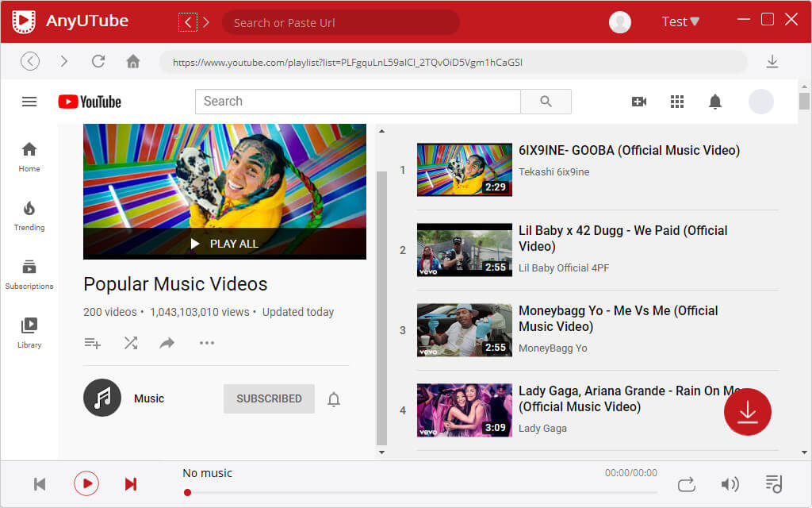Open the Lady Gaga channel link
Image resolution: width=812 pixels, height=508 pixels.
[542, 428]
